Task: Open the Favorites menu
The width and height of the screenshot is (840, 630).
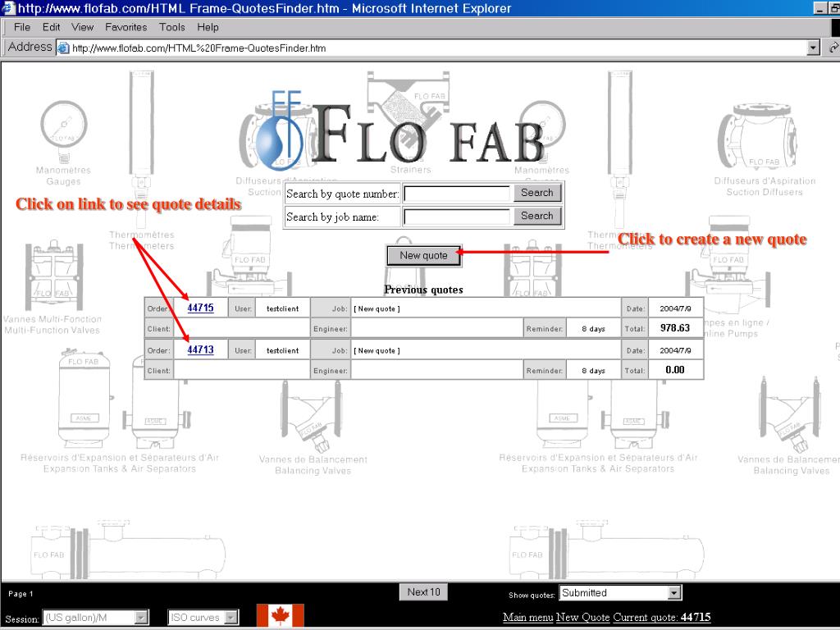Action: 126,27
